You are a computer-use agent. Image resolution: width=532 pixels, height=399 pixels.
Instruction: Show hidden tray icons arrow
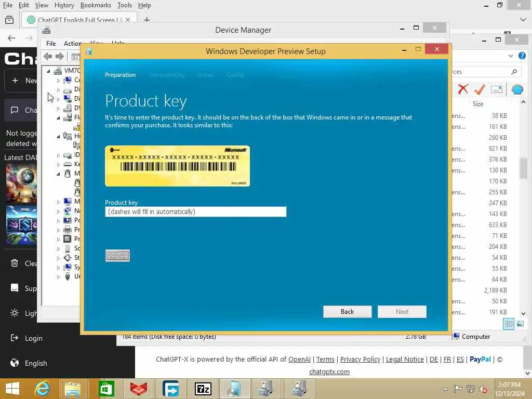click(x=445, y=389)
